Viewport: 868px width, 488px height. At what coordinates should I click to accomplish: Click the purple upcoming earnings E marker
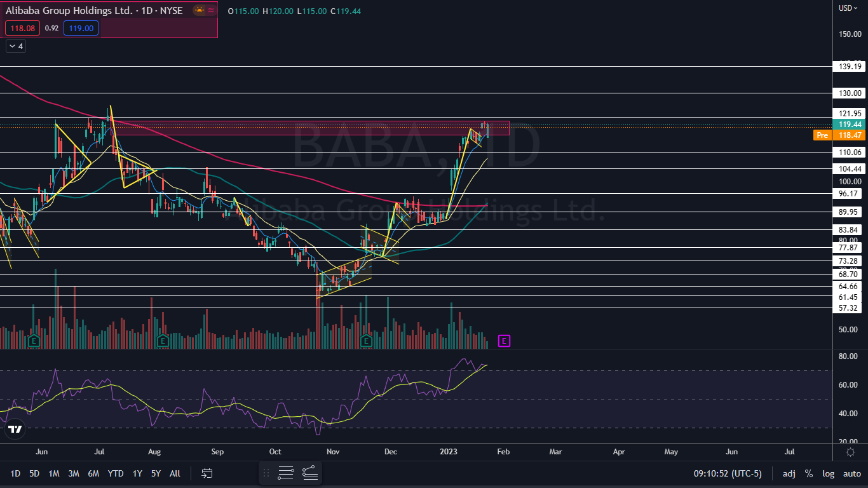(x=504, y=341)
